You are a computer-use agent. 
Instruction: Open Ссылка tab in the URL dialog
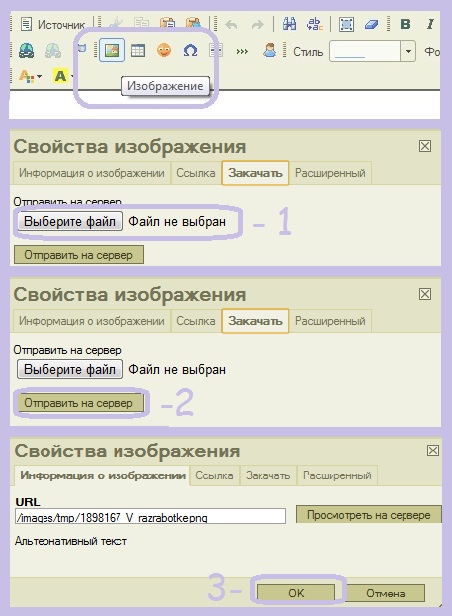(x=214, y=476)
